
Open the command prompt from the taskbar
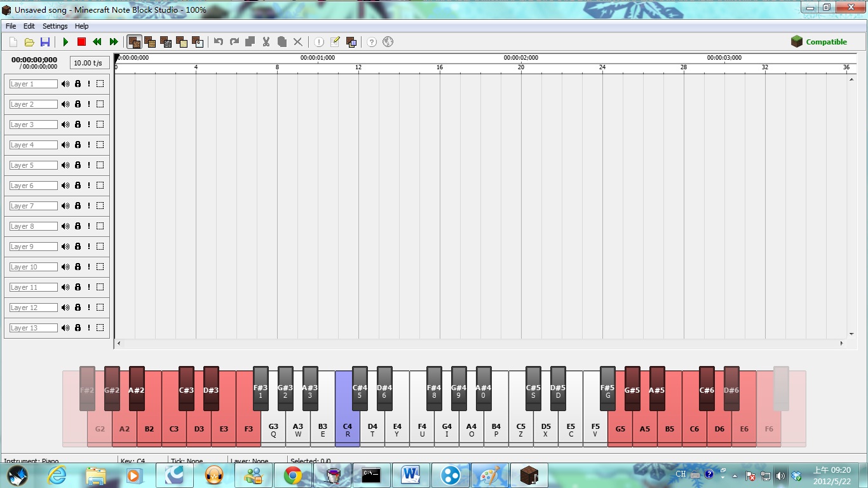(x=372, y=475)
